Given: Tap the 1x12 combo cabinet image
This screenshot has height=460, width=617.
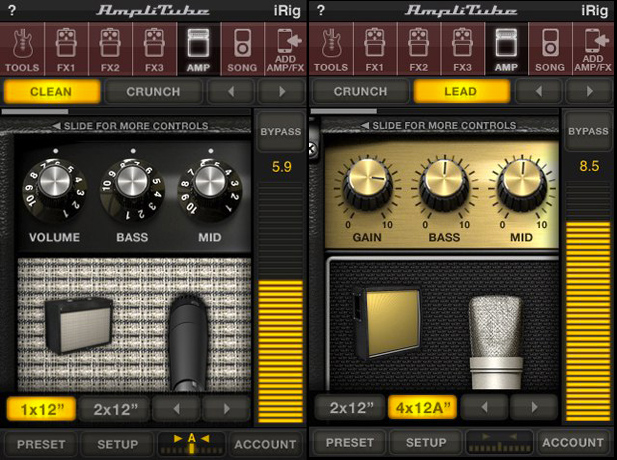Looking at the screenshot, I should pos(79,325).
